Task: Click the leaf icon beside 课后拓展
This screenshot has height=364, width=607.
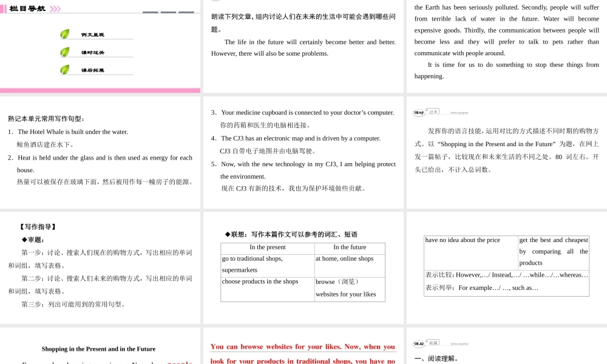Action: click(65, 70)
